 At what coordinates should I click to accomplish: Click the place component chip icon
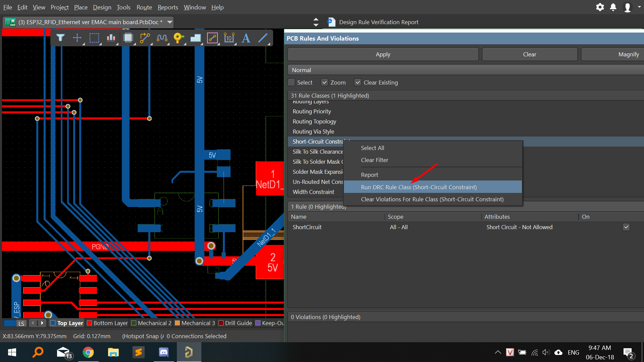coord(128,38)
